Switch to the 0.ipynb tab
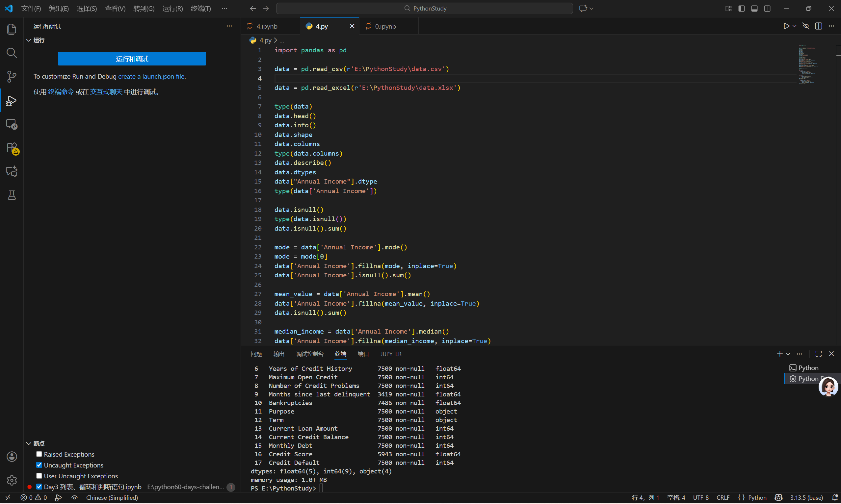Screen dimensions: 841x504 click(384, 26)
